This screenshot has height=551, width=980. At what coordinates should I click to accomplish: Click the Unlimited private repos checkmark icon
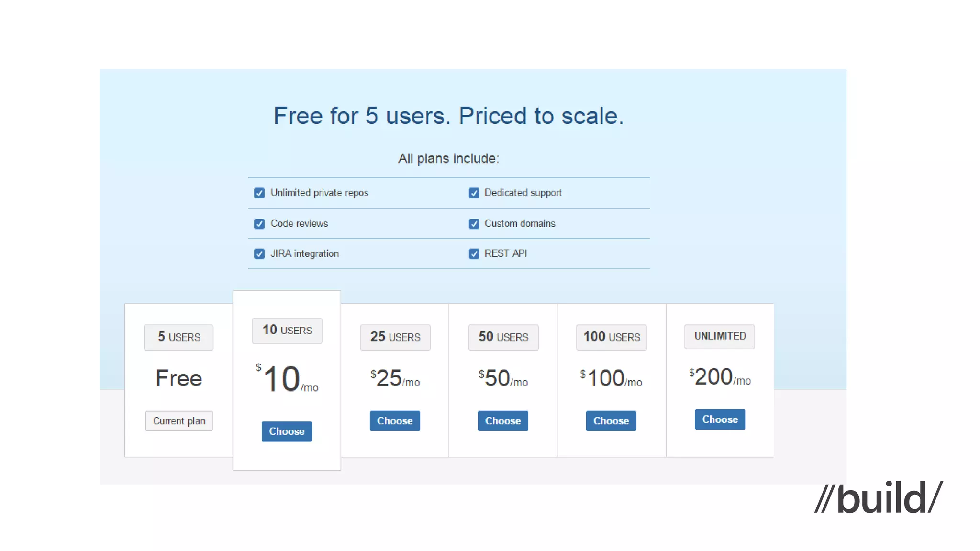click(x=259, y=193)
